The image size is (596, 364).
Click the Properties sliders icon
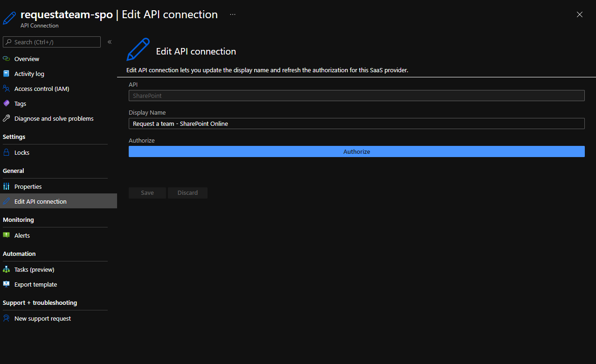click(x=6, y=186)
